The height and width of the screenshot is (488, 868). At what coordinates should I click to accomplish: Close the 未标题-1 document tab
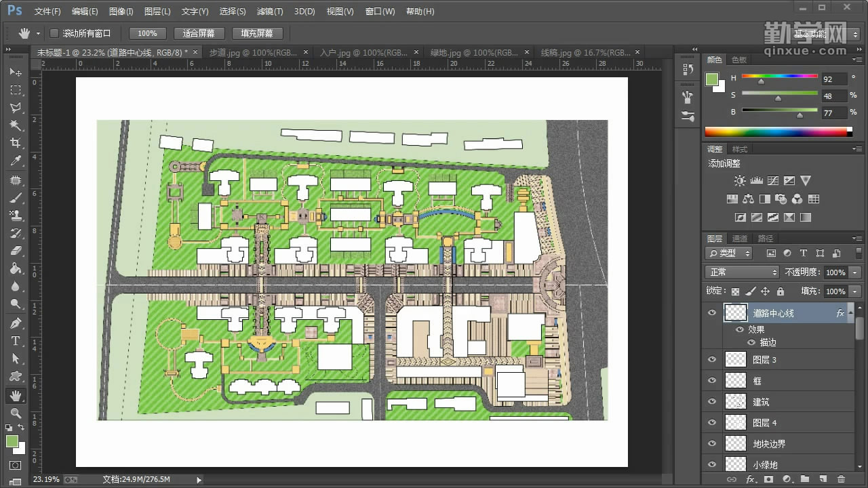[196, 52]
